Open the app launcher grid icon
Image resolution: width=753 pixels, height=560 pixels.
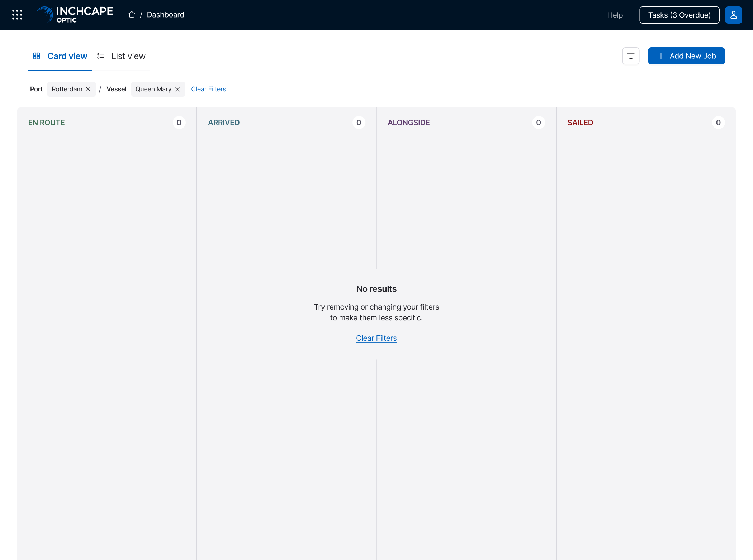click(x=17, y=15)
